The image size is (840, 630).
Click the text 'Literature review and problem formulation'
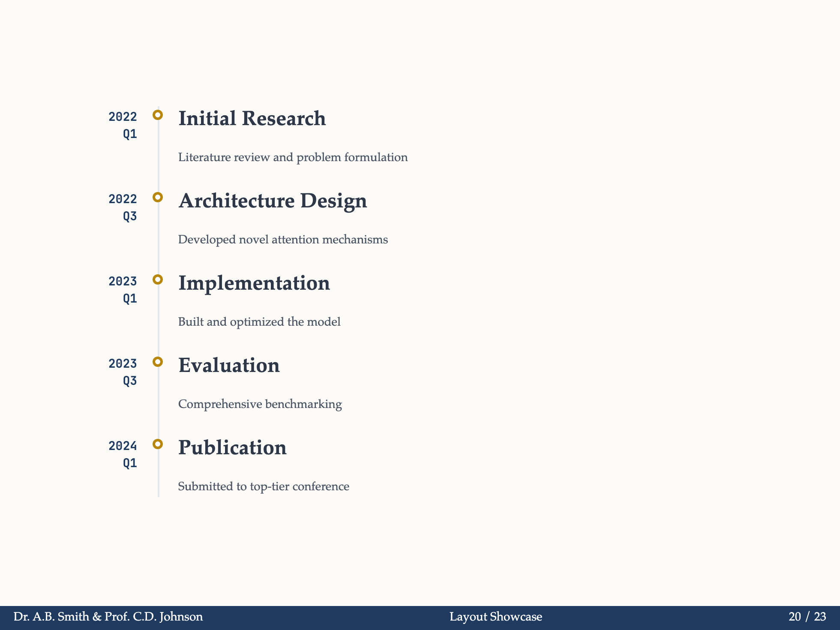[293, 157]
